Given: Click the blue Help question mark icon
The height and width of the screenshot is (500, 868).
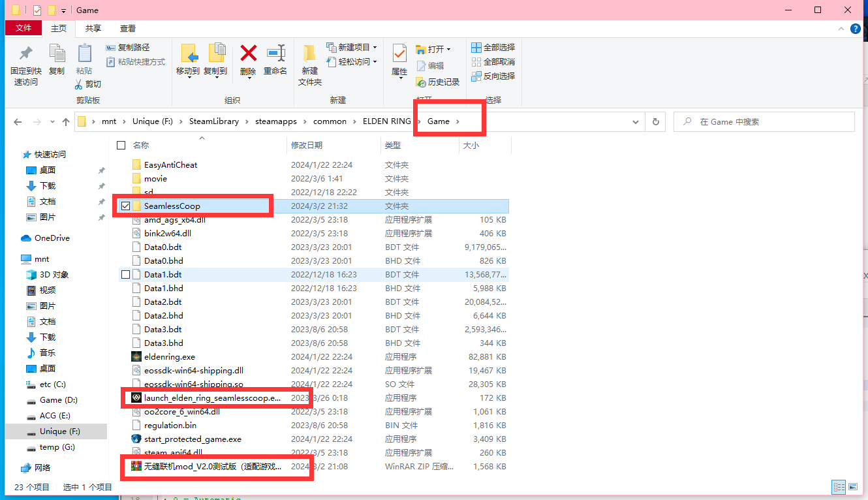Looking at the screenshot, I should pos(856,28).
